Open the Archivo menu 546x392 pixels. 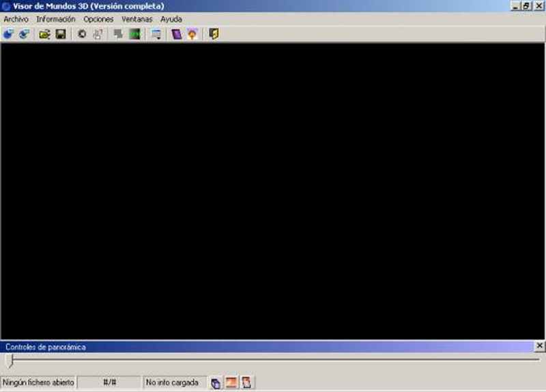tap(16, 19)
